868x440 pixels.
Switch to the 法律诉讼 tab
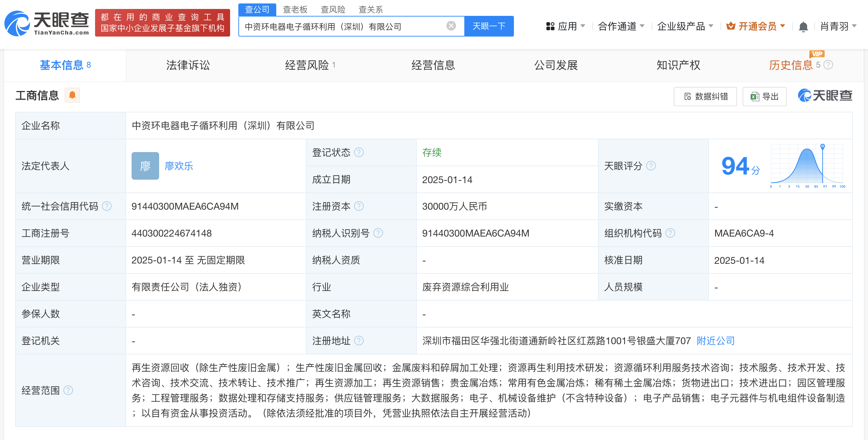tap(188, 65)
